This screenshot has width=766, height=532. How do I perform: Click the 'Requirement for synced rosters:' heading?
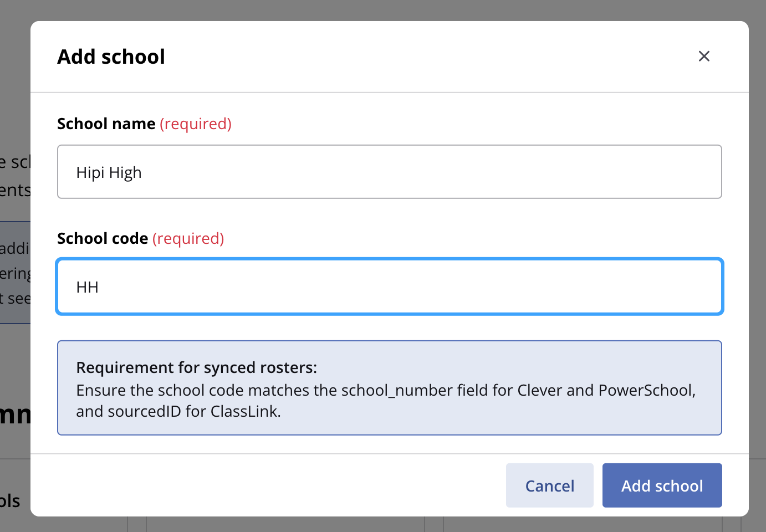pyautogui.click(x=197, y=367)
